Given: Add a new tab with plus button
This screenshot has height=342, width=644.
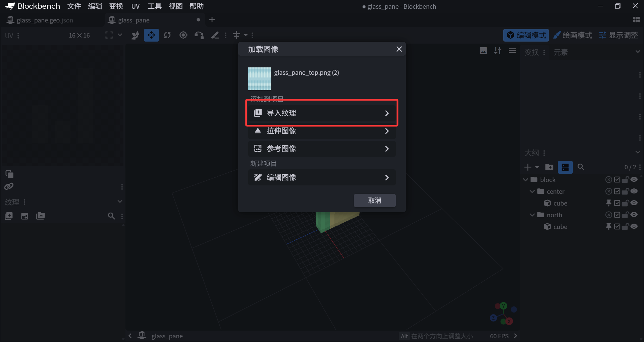Looking at the screenshot, I should tap(212, 20).
